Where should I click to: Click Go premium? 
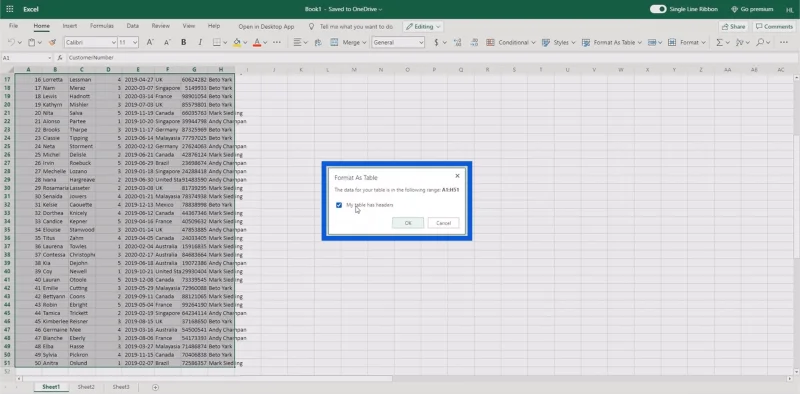point(752,9)
